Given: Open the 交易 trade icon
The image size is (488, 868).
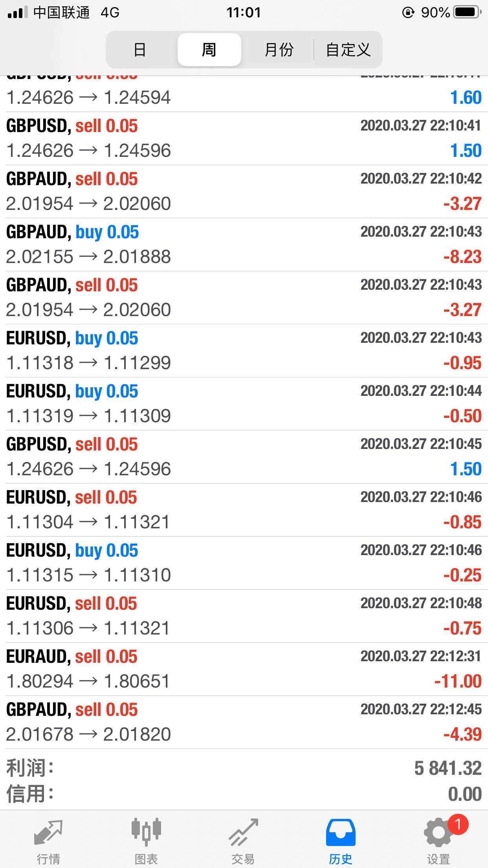Looking at the screenshot, I should [x=243, y=833].
